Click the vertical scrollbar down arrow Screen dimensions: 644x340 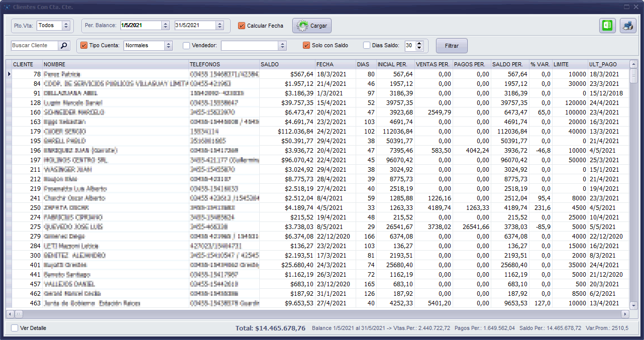coord(633,305)
